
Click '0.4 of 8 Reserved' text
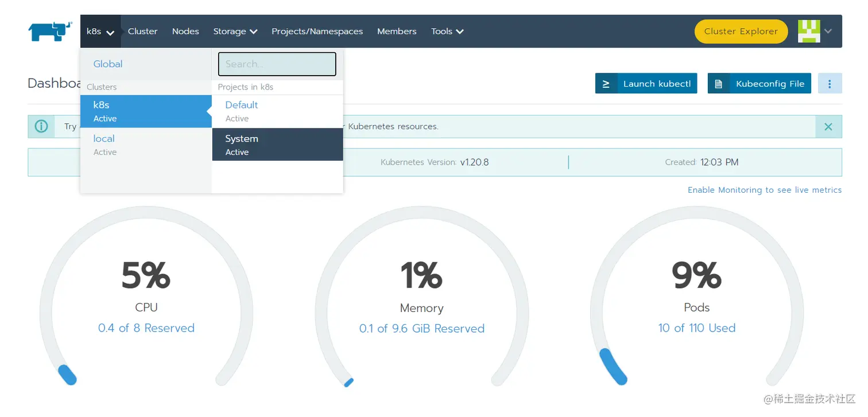pyautogui.click(x=146, y=328)
